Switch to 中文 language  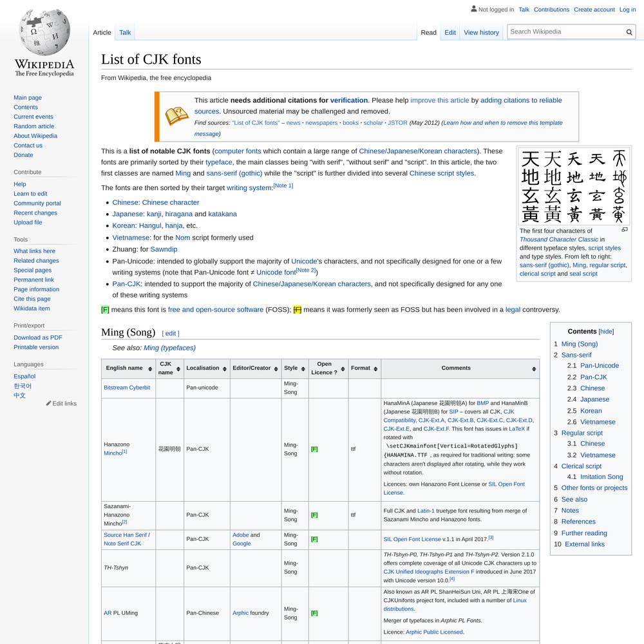tap(19, 395)
